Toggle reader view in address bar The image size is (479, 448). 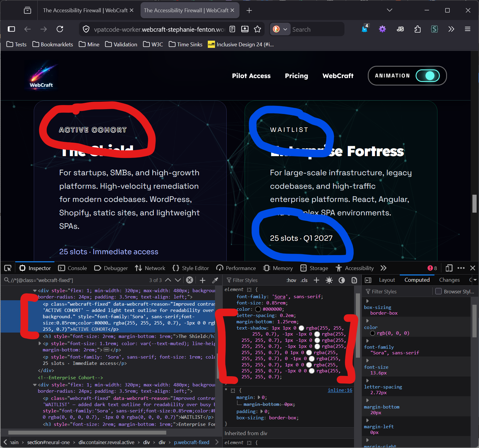pyautogui.click(x=232, y=29)
